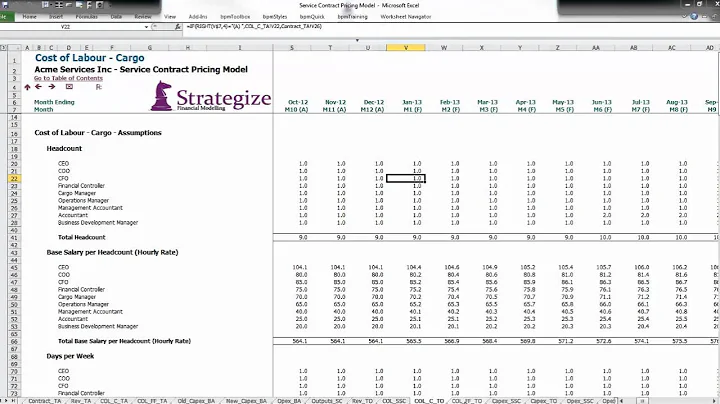Click the Base Salary per Headcount (Hourly Rate) heading

pos(112,252)
